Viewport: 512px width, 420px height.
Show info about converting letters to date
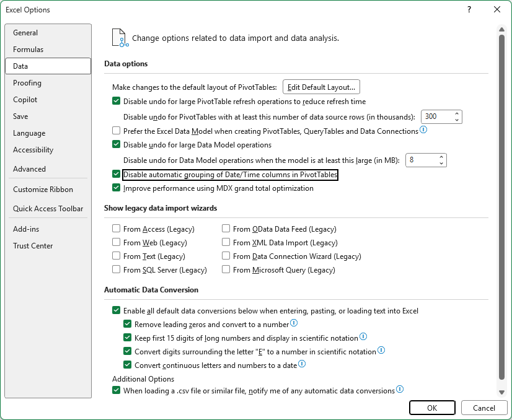pos(302,364)
